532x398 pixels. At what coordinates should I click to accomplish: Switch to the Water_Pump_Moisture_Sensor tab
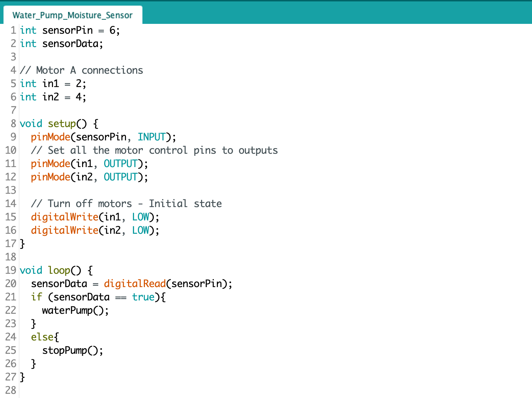pos(72,15)
